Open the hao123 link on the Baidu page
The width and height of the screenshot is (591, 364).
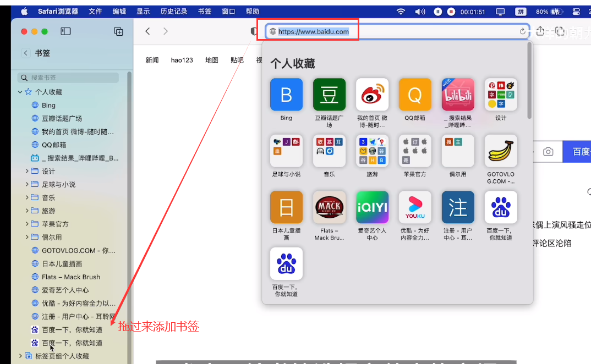coord(182,60)
